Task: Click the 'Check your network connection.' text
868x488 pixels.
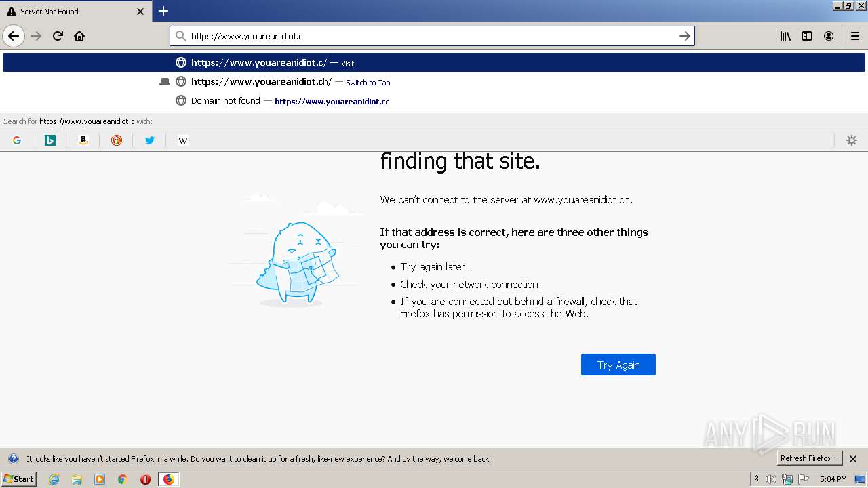Action: [x=471, y=284]
